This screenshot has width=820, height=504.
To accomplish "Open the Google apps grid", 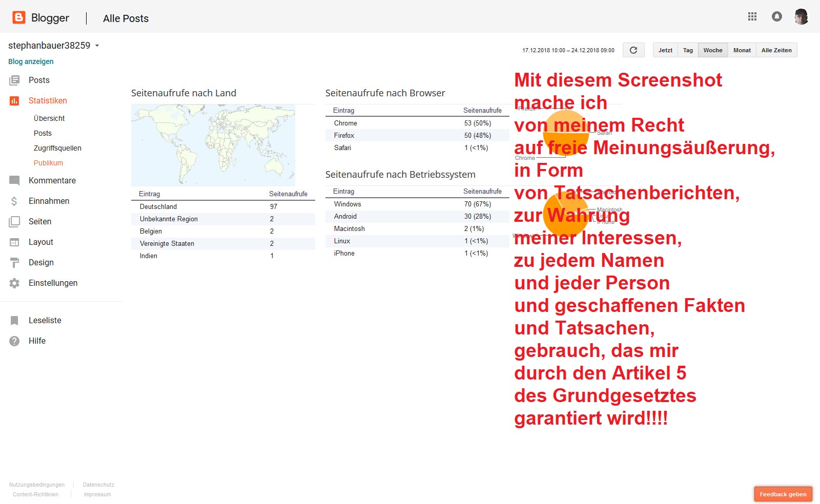I will point(752,17).
